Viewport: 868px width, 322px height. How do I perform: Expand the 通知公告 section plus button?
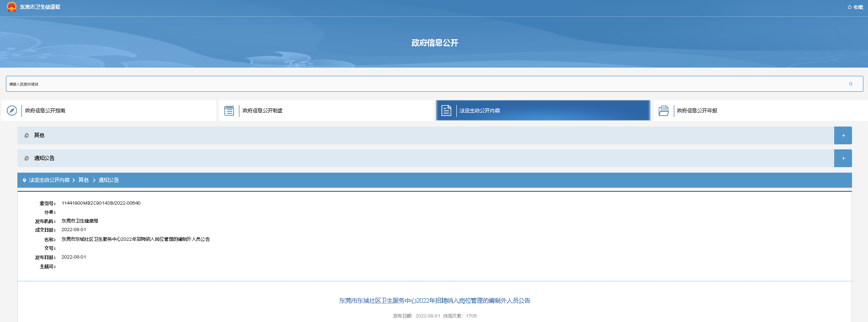click(x=843, y=158)
